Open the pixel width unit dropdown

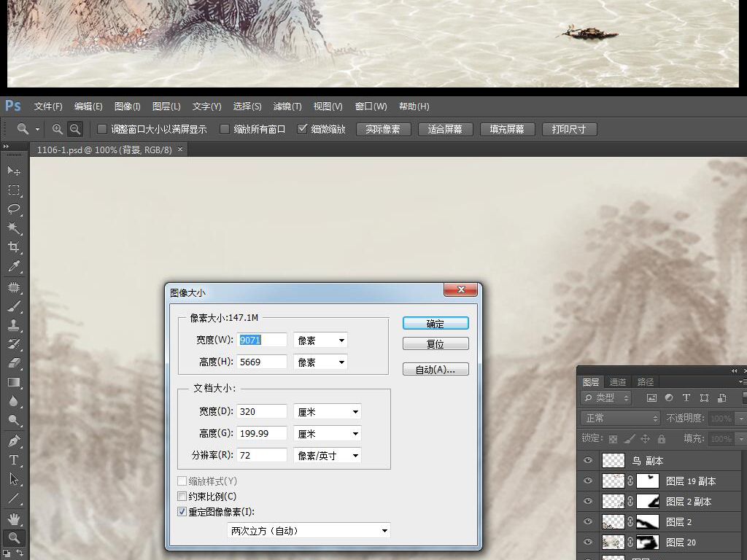pyautogui.click(x=320, y=340)
